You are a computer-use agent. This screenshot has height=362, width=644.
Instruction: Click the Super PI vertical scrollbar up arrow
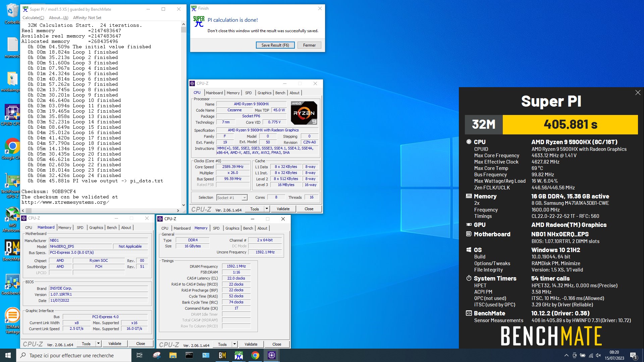tap(183, 24)
